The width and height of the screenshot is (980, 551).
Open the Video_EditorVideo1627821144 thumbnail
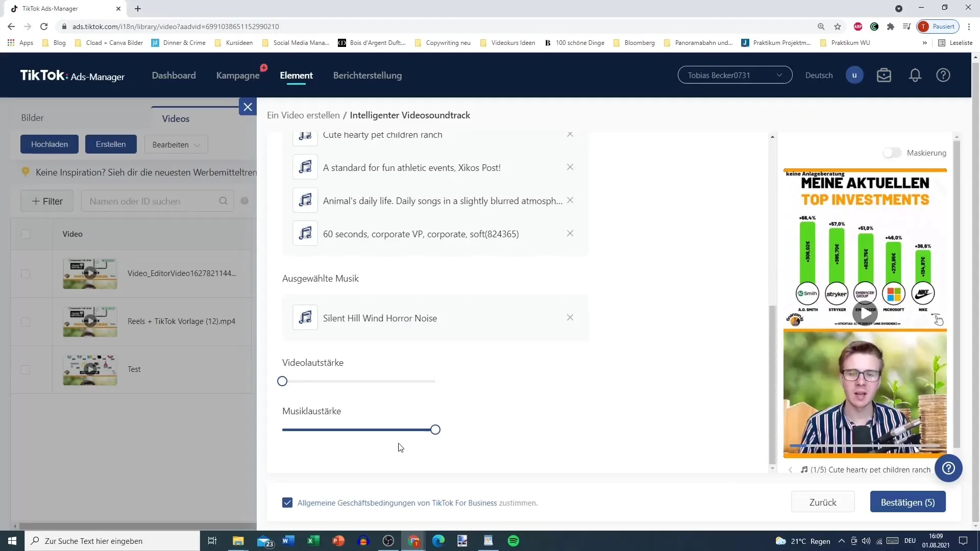pyautogui.click(x=90, y=273)
